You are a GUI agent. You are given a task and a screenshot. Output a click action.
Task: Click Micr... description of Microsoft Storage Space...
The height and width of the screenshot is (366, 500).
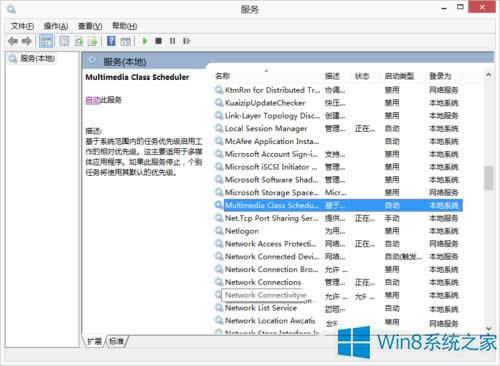[x=336, y=193]
